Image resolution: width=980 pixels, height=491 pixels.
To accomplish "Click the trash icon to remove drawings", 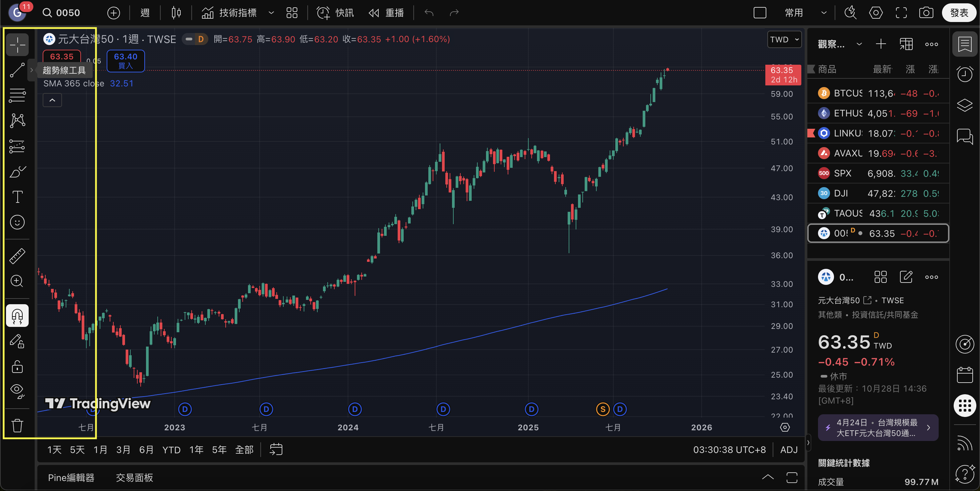I will tap(17, 425).
